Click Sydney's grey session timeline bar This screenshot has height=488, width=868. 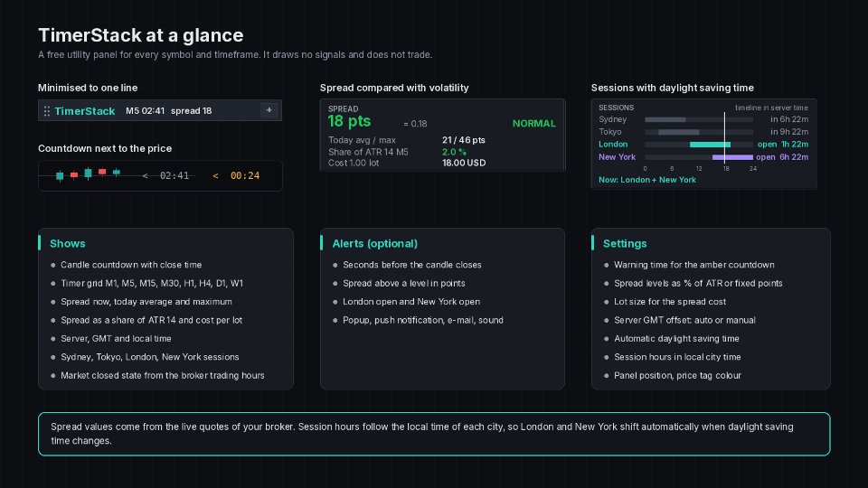coord(665,119)
